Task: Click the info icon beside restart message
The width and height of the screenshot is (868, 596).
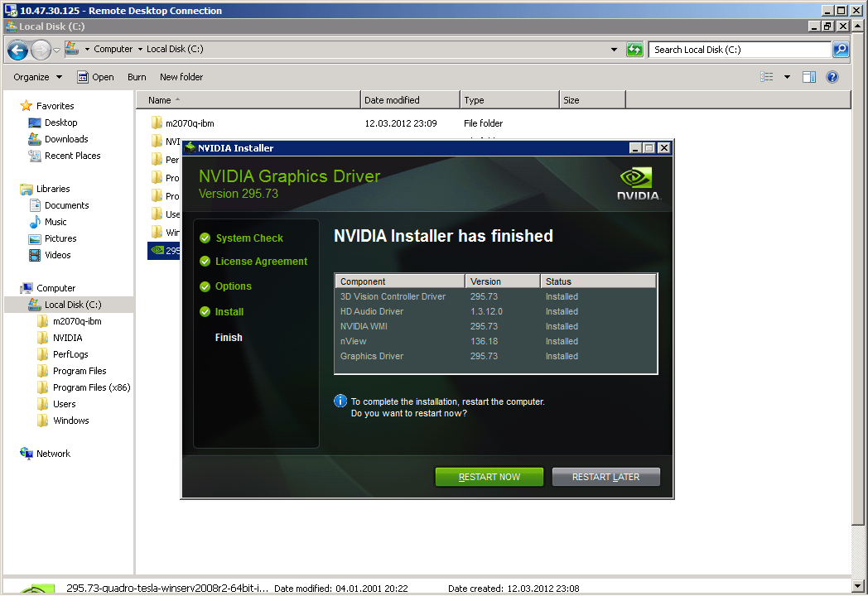Action: point(340,401)
